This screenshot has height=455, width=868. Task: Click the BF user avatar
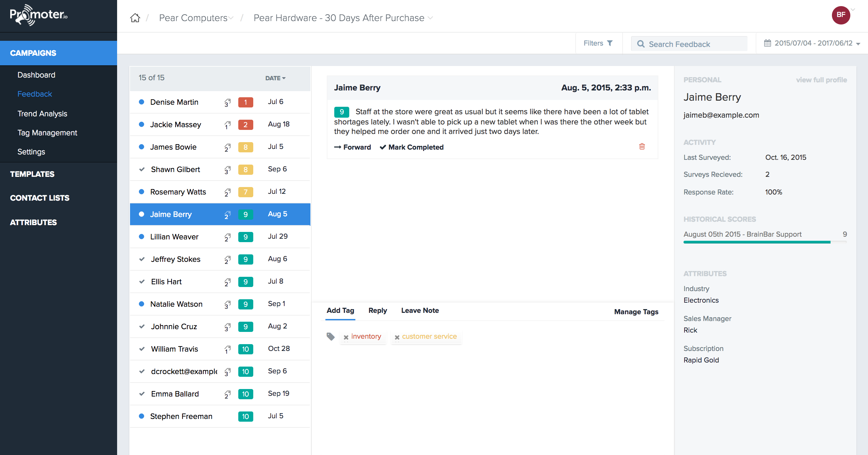click(841, 15)
